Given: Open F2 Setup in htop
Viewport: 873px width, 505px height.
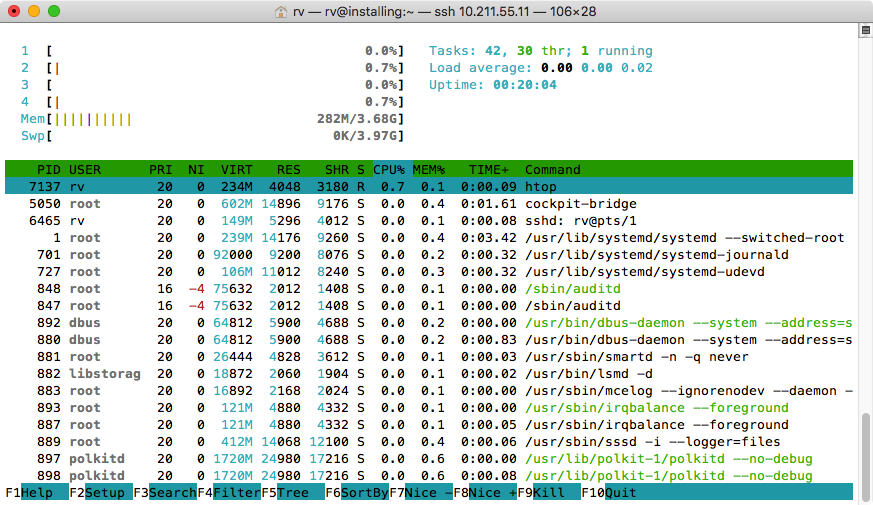Looking at the screenshot, I should pos(101,493).
